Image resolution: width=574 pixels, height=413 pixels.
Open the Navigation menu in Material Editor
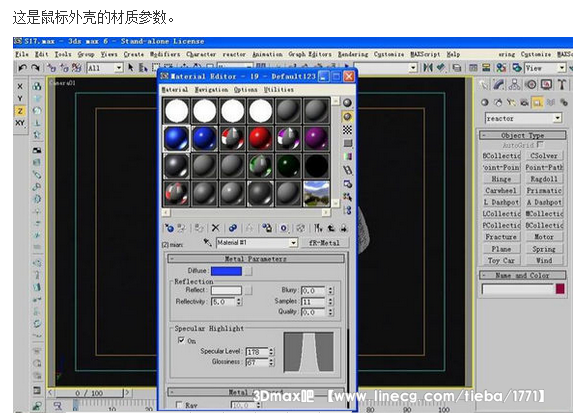click(211, 89)
